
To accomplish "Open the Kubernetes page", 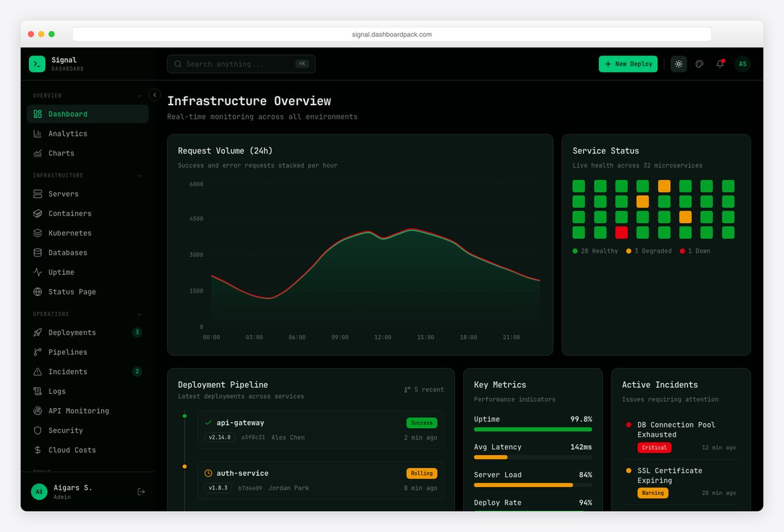I will pyautogui.click(x=88, y=233).
